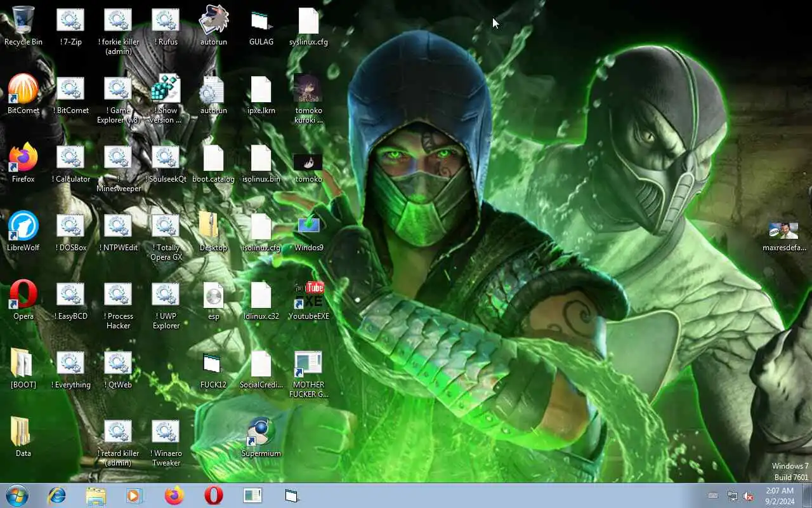This screenshot has width=812, height=508.
Task: Click the muted volume tray icon
Action: (749, 496)
